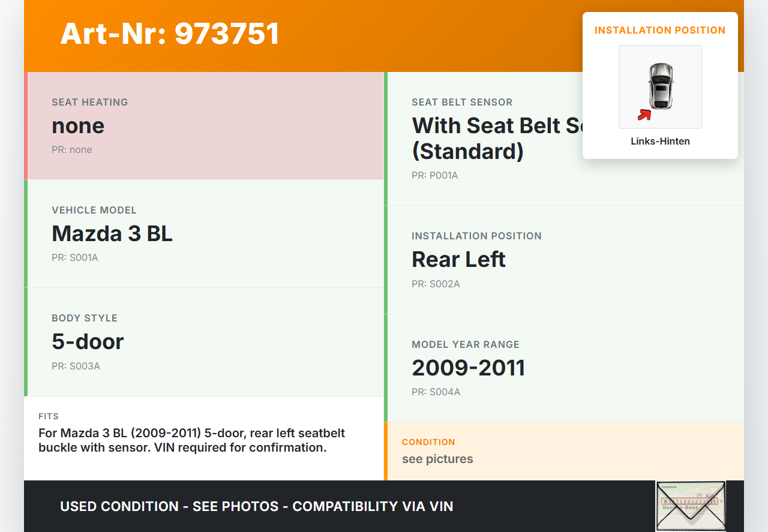Click the Seat Heating none value
The height and width of the screenshot is (532, 768).
click(x=78, y=126)
